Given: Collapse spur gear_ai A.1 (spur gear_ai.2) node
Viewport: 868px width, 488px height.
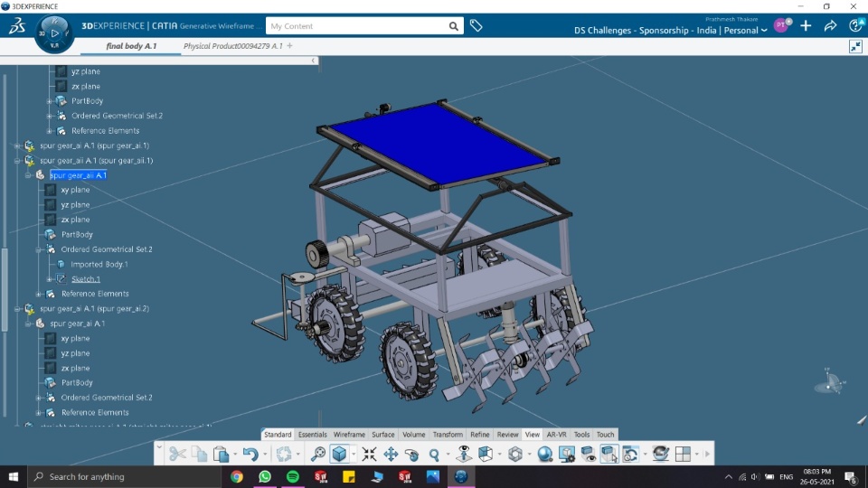Looking at the screenshot, I should click(17, 309).
